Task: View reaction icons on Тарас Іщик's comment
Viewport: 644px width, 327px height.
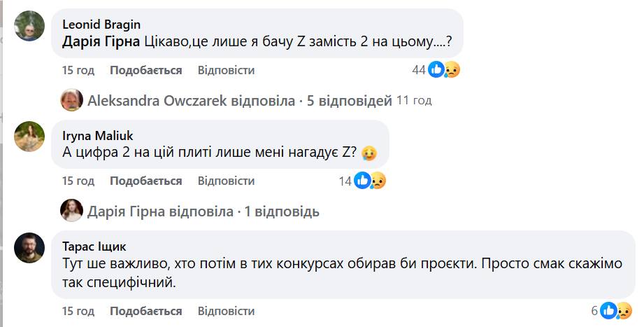Action: [x=617, y=310]
